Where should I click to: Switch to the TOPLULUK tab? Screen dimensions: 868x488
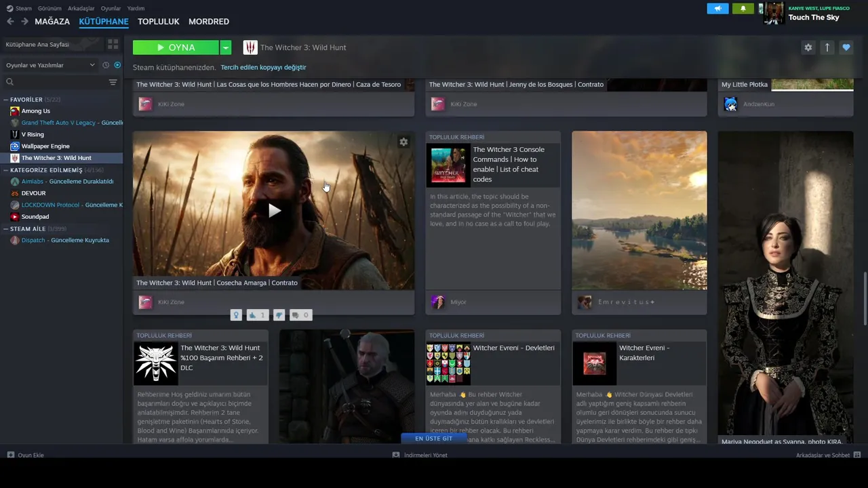[158, 22]
